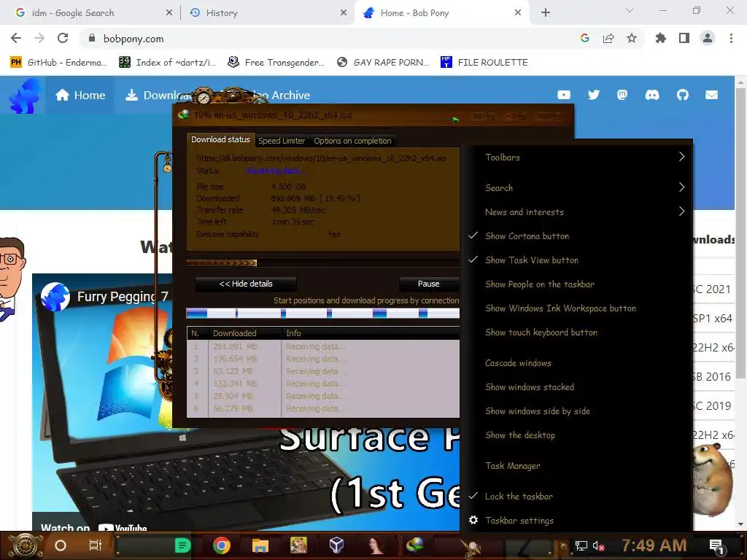Viewport: 747px width, 560px height.
Task: Switch to the idm - Google Search tab
Action: [x=91, y=13]
